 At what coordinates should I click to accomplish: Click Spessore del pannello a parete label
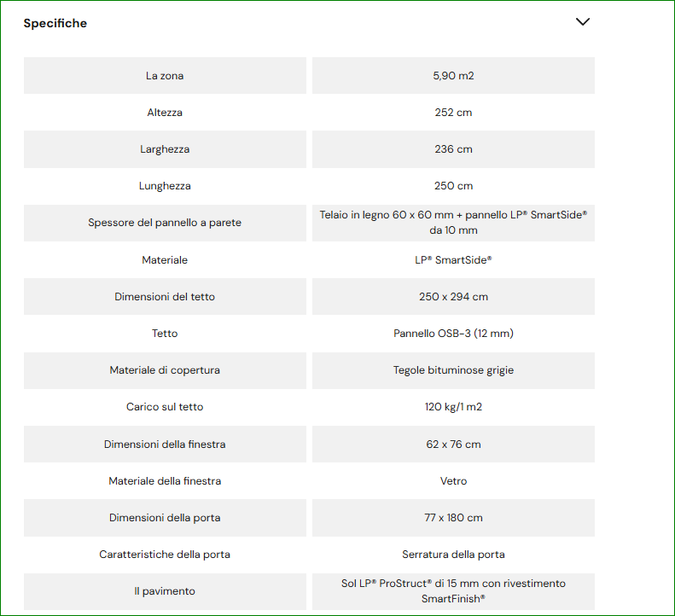pos(165,223)
